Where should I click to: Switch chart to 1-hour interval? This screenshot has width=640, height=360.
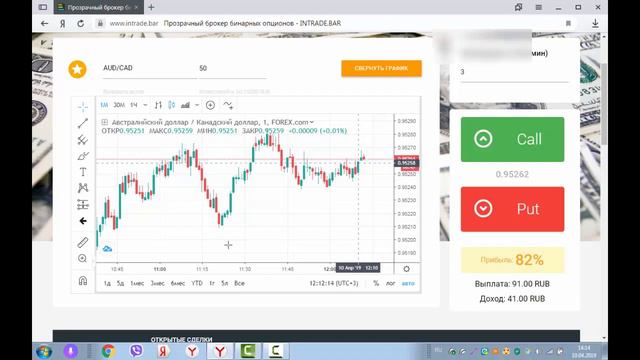[x=133, y=105]
